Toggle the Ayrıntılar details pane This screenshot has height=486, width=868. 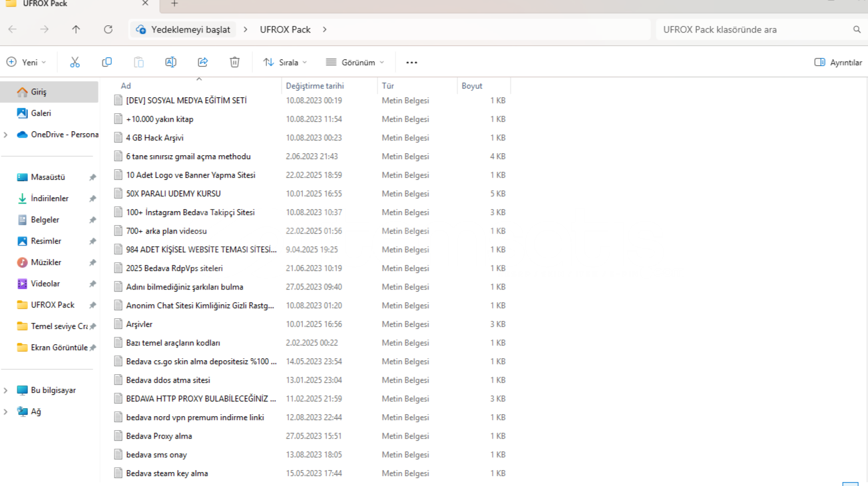click(838, 62)
